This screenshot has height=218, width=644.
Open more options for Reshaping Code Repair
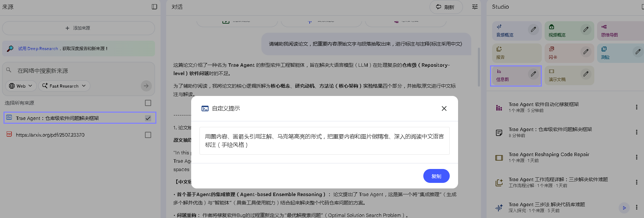636,157
